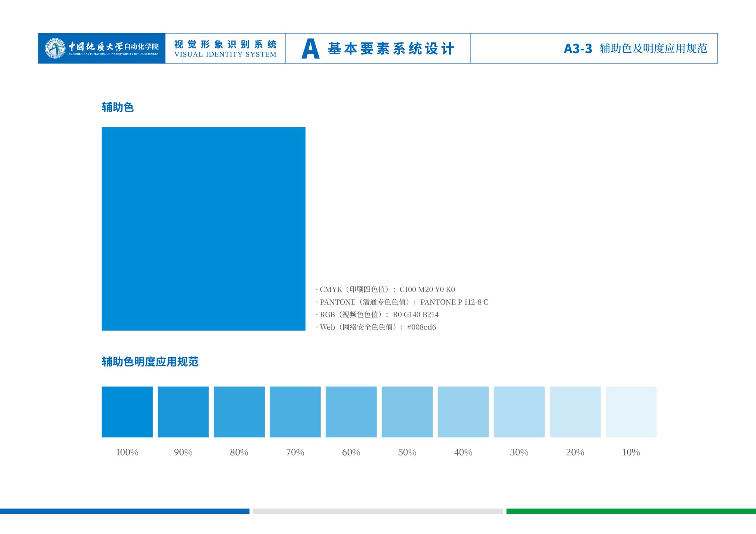Select the 90% brightness swatch
This screenshot has width=756, height=534.
pyautogui.click(x=183, y=412)
